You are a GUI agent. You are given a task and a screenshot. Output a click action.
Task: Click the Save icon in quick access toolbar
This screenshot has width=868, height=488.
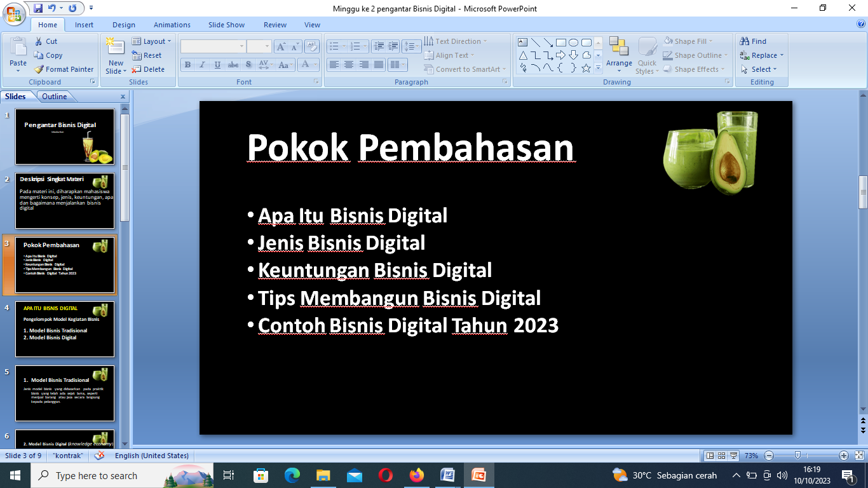(x=38, y=8)
